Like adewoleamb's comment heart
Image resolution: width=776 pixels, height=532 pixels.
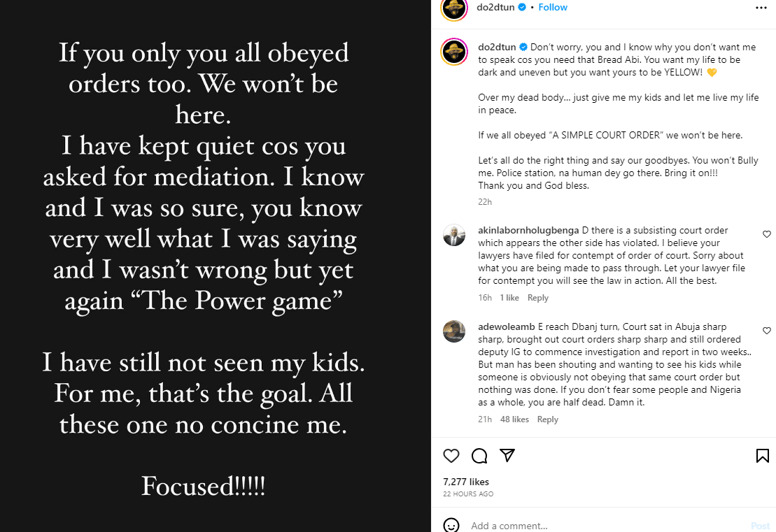[x=767, y=331]
